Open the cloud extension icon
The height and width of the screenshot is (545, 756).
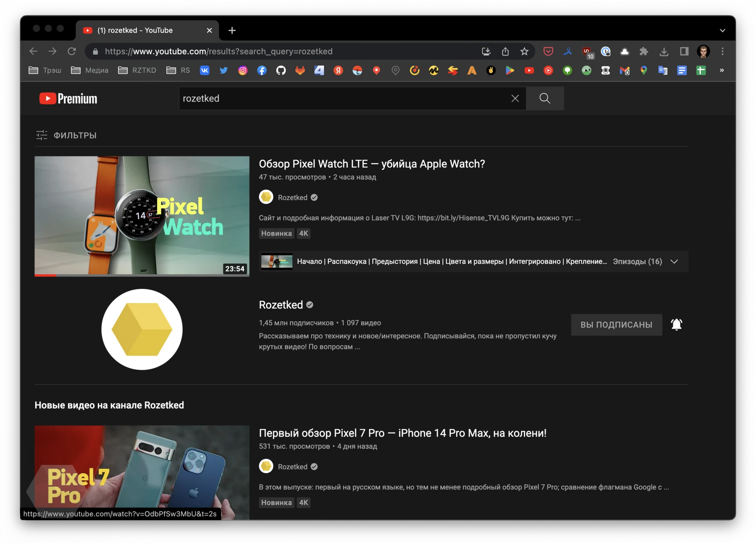pyautogui.click(x=624, y=51)
